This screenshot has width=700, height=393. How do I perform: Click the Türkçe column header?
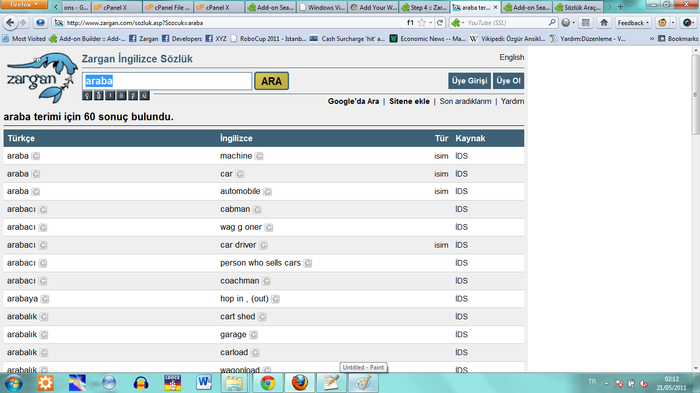click(x=21, y=138)
